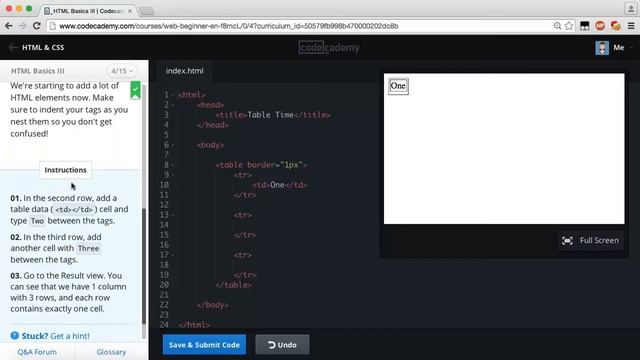
Task: Click the closing table tag on line 20
Action: (233, 285)
